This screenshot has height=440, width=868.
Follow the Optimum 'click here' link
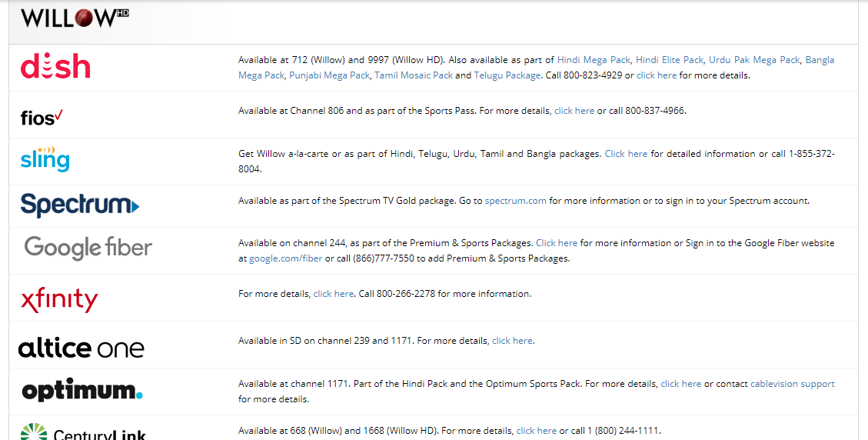click(x=681, y=384)
